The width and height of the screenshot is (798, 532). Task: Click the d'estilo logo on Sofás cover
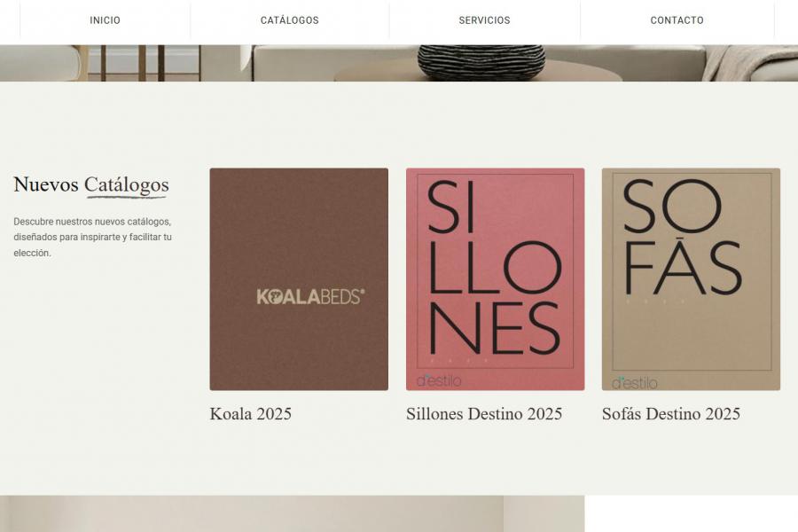click(x=635, y=383)
